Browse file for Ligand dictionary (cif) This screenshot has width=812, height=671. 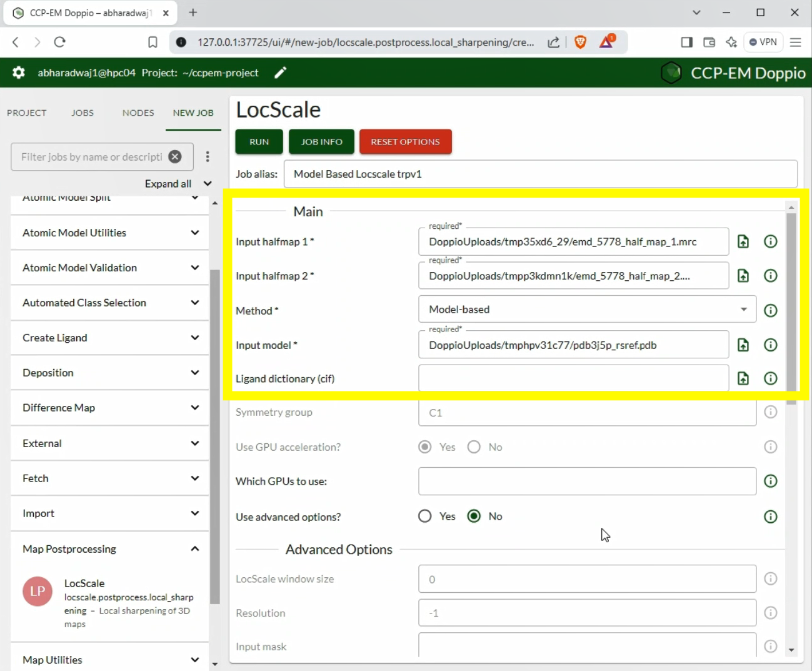(x=743, y=378)
